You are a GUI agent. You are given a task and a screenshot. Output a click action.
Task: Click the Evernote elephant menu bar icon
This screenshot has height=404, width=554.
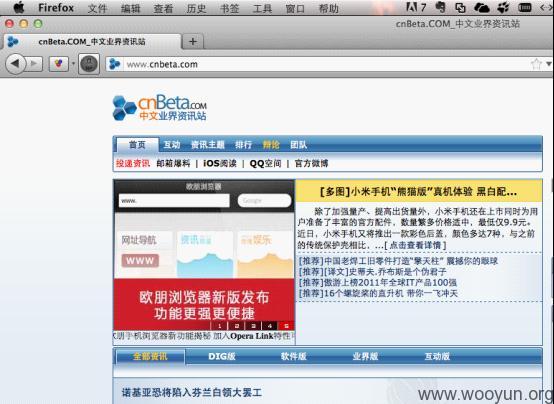click(440, 7)
